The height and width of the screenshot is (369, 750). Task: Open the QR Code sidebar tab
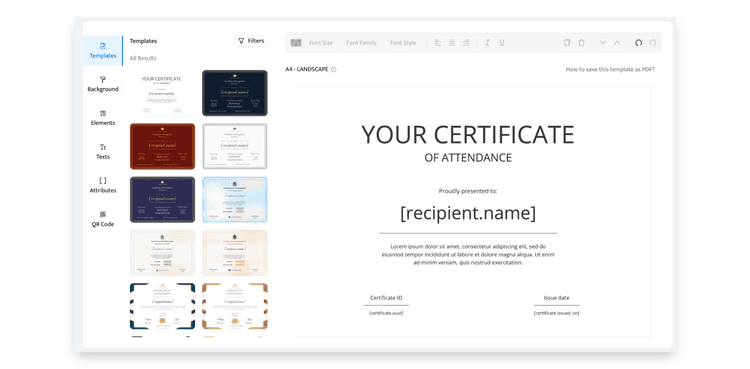pyautogui.click(x=103, y=219)
